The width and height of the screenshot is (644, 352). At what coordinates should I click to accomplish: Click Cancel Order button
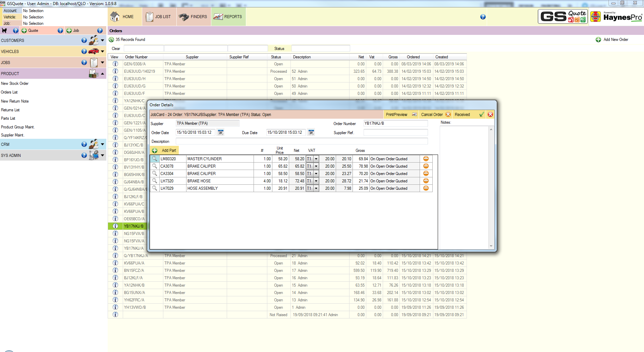436,115
